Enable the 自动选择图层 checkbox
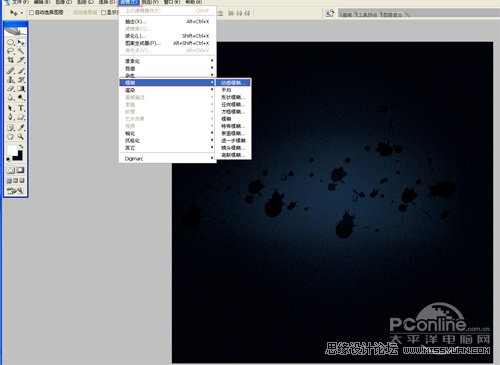500x365 pixels. [x=31, y=12]
